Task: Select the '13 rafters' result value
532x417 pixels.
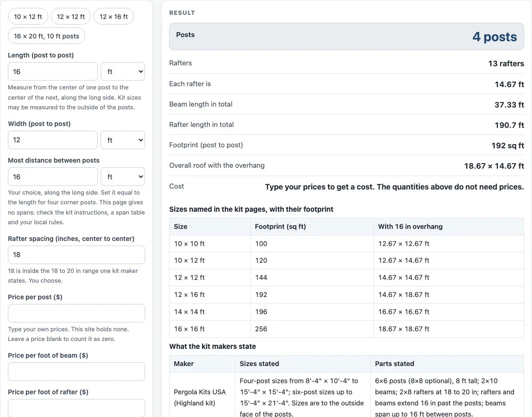Action: 506,63
